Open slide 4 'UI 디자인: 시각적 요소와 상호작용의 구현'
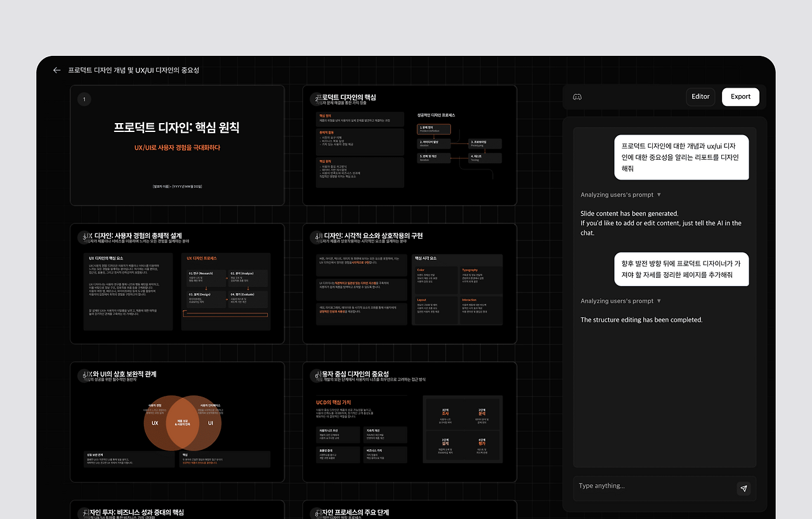This screenshot has height=519, width=812. point(410,284)
